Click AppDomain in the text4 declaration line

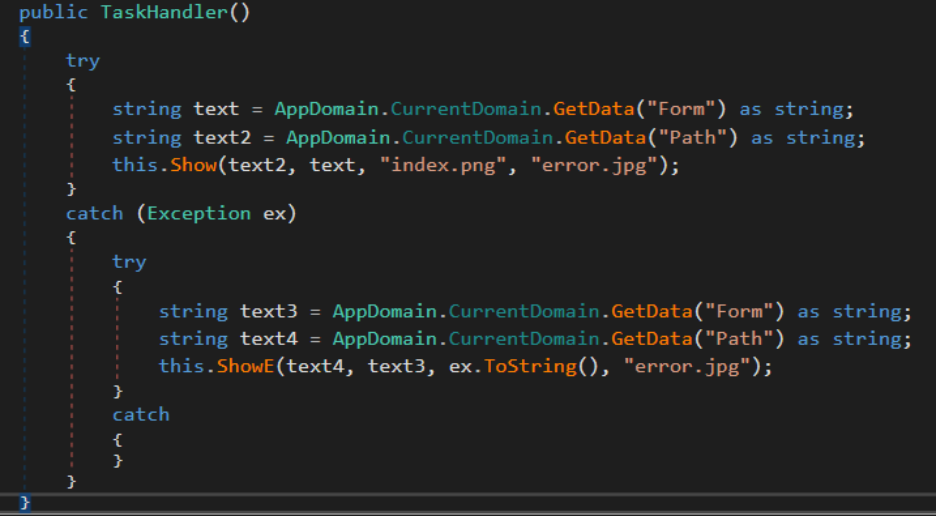coord(373,339)
